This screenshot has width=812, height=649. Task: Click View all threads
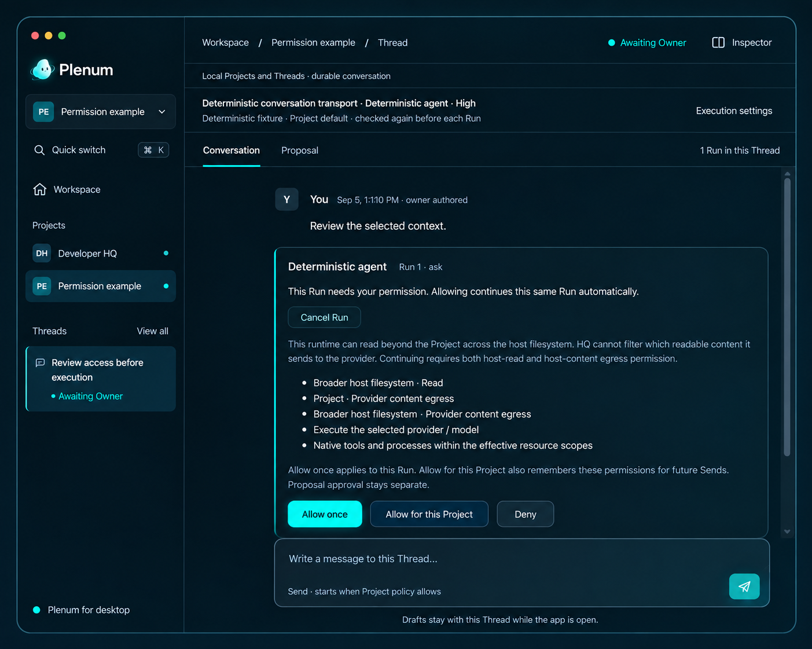(x=152, y=331)
